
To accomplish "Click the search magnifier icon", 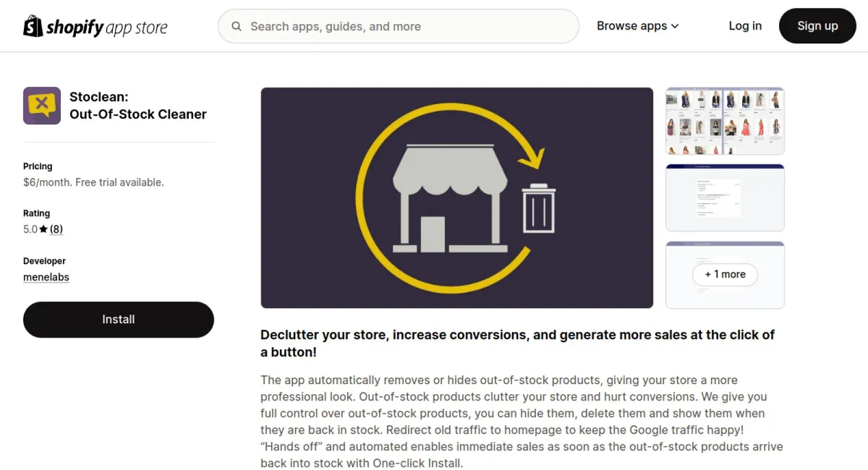I will [x=237, y=27].
